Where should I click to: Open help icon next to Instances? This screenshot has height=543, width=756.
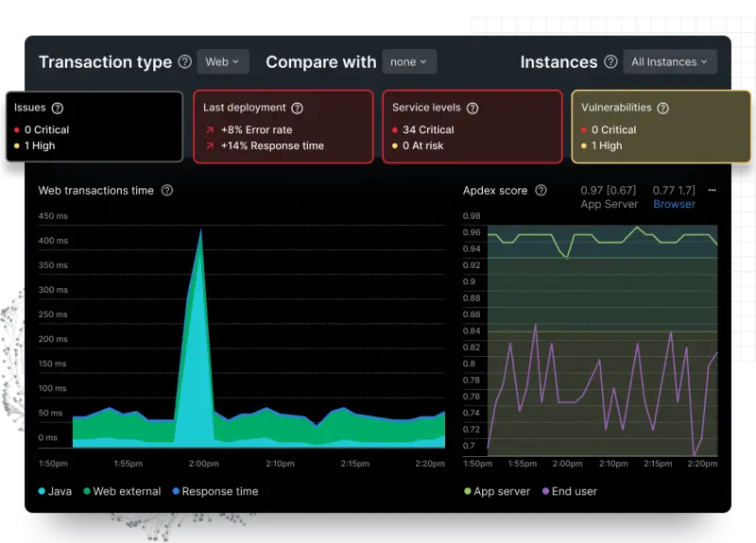pyautogui.click(x=610, y=61)
